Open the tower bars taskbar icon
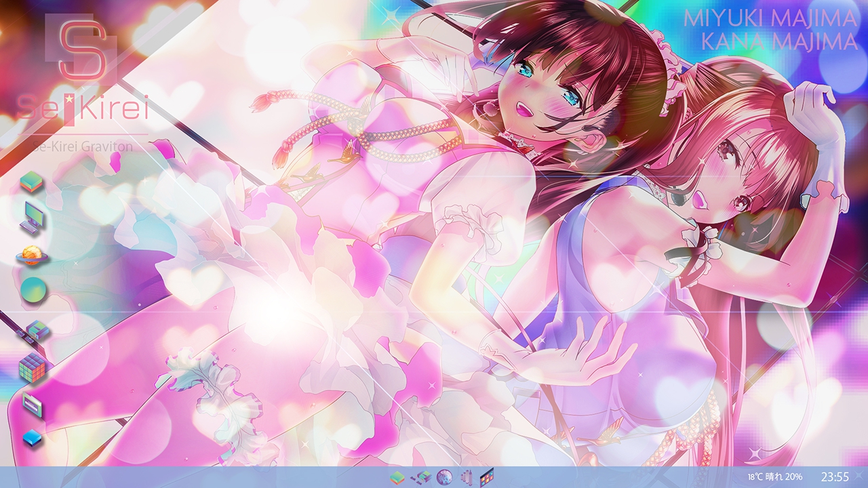This screenshot has height=488, width=868. 466,477
